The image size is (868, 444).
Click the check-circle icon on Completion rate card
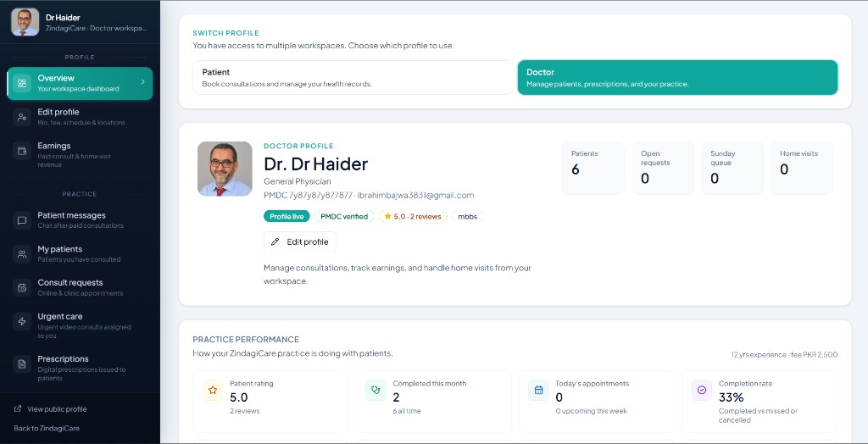(x=701, y=391)
